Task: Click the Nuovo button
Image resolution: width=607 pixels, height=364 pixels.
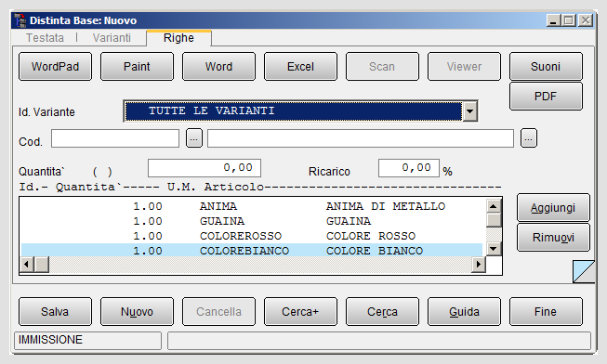Action: (x=137, y=311)
